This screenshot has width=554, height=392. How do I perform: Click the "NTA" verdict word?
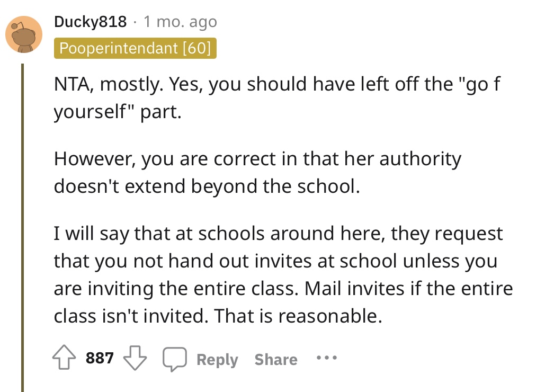74,84
